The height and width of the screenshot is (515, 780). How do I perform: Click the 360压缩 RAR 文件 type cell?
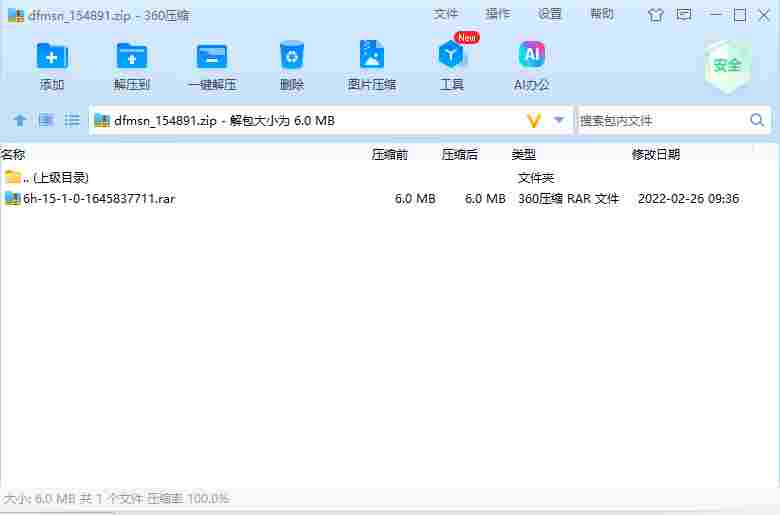click(x=569, y=199)
